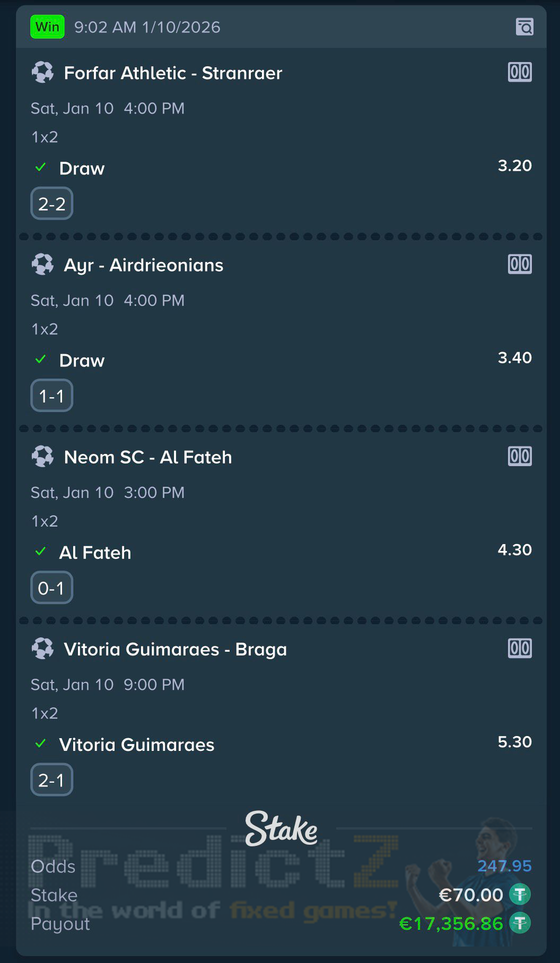This screenshot has height=963, width=560.
Task: Expand the 0-1 score badge of Al Fateh match
Action: pos(51,588)
